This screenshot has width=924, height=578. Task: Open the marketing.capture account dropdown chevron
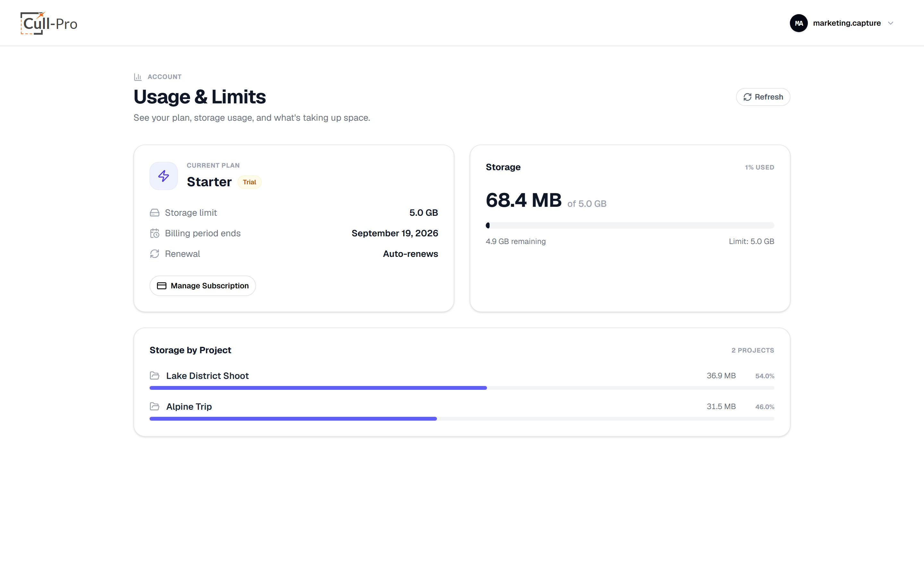[x=890, y=23]
